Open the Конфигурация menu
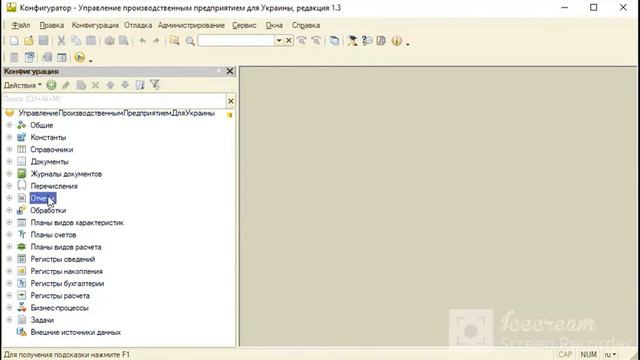Viewport: 640px width, 360px height. tap(95, 25)
